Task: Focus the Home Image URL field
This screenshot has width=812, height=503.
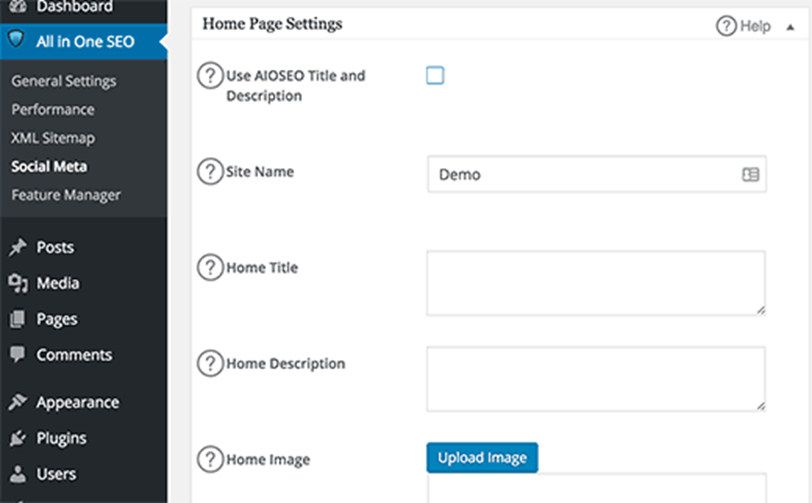Action: click(597, 488)
